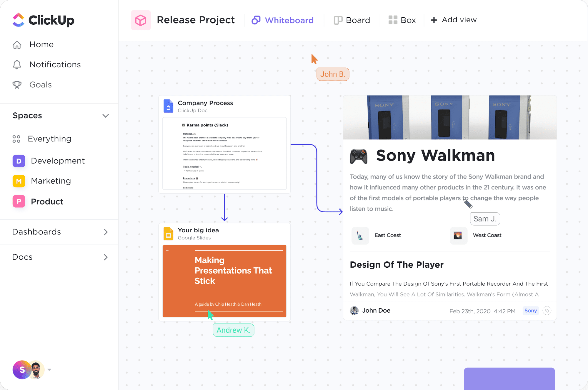
Task: Click the Add view button
Action: pyautogui.click(x=453, y=20)
